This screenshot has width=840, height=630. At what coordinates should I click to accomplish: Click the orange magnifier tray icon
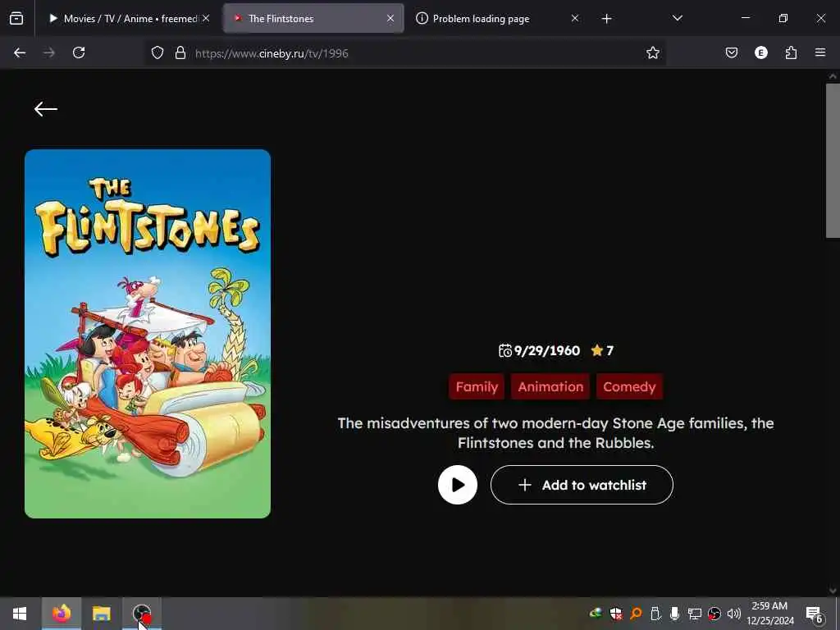pyautogui.click(x=636, y=614)
